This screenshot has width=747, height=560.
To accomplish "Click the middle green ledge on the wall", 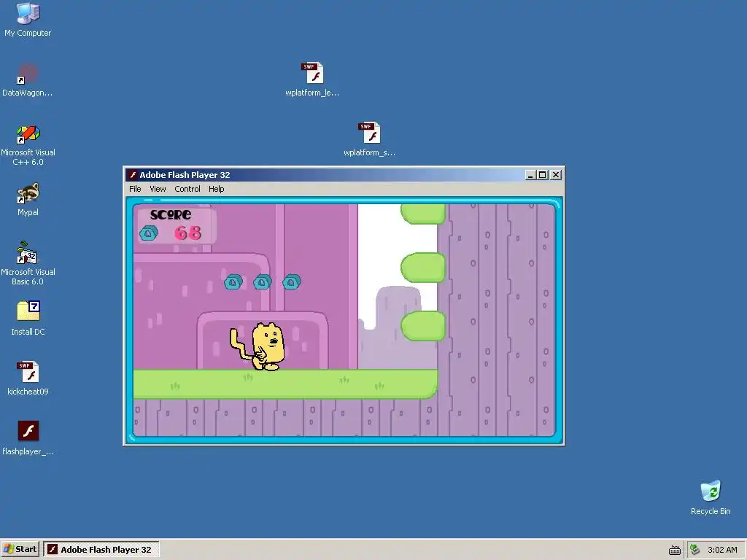I will coord(423,268).
